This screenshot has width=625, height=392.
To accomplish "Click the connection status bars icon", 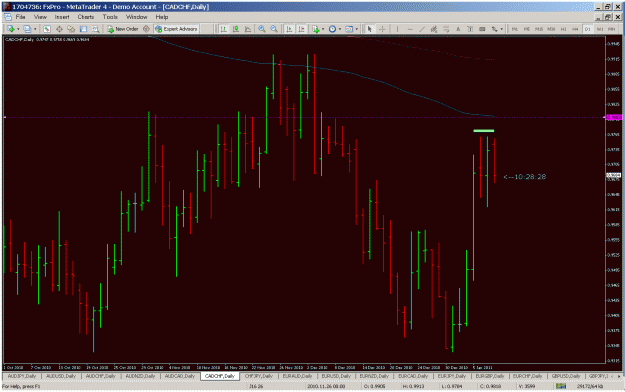I will point(561,386).
